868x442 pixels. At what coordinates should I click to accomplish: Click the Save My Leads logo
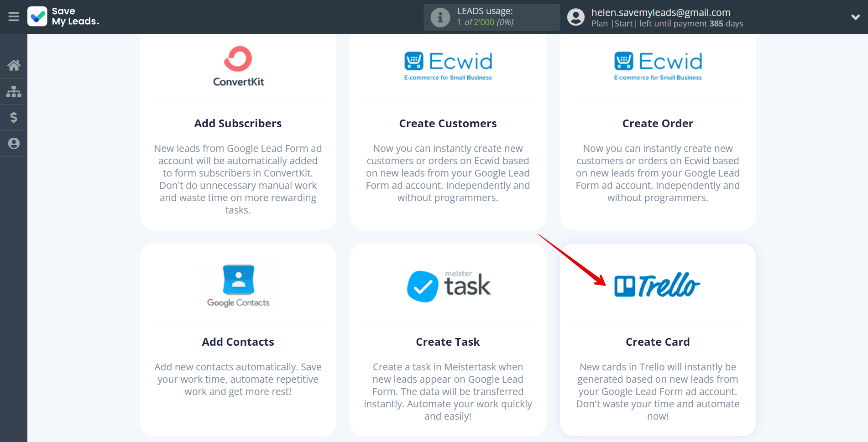(63, 16)
